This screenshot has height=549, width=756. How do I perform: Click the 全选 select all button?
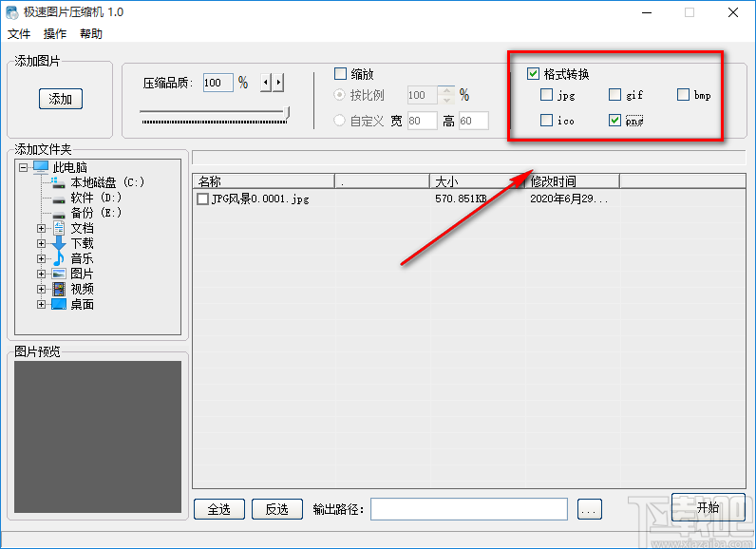[219, 509]
